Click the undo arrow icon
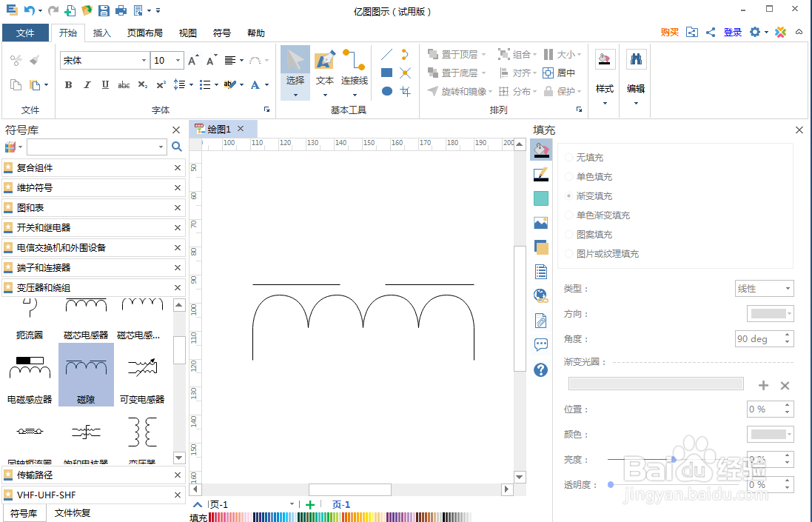 tap(29, 10)
